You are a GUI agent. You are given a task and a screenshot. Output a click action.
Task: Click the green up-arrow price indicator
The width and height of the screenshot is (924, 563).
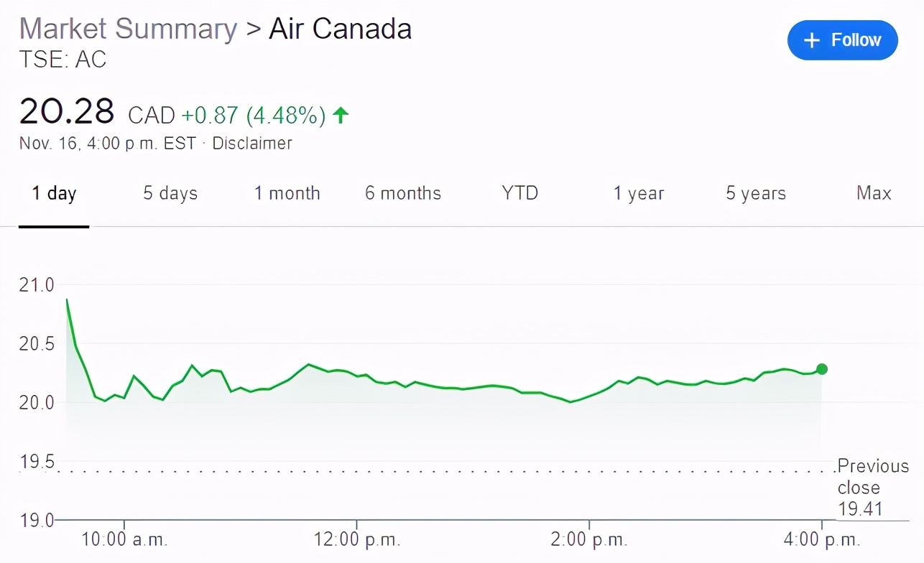coord(341,115)
